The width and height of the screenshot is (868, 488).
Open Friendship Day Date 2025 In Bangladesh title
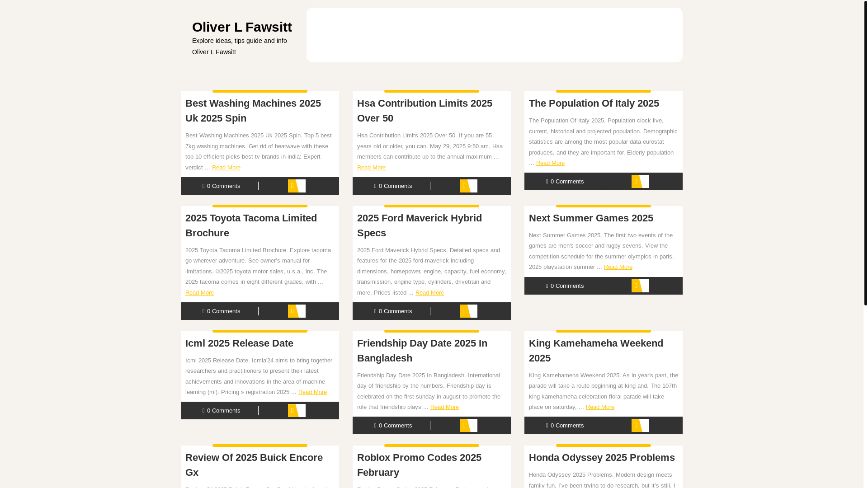[422, 351]
